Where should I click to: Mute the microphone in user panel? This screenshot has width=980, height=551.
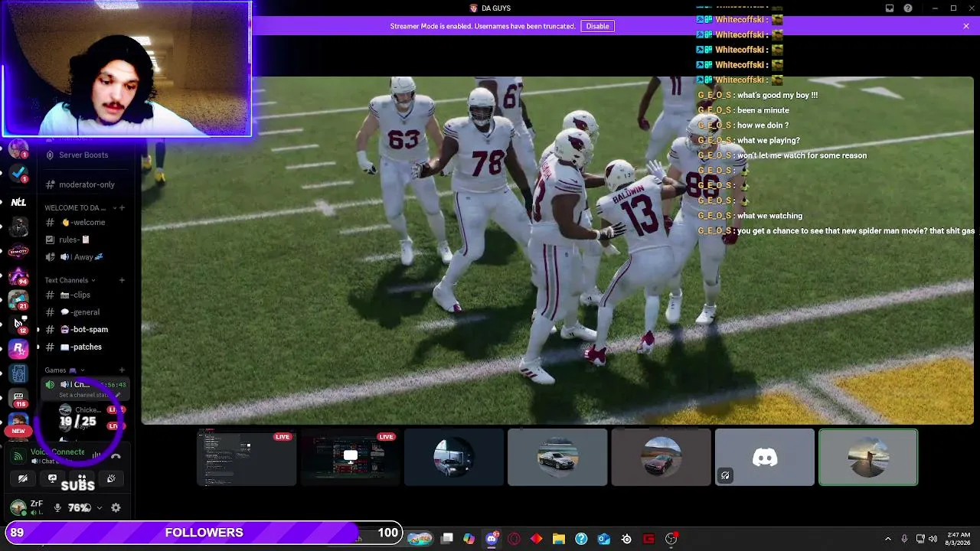(x=57, y=507)
